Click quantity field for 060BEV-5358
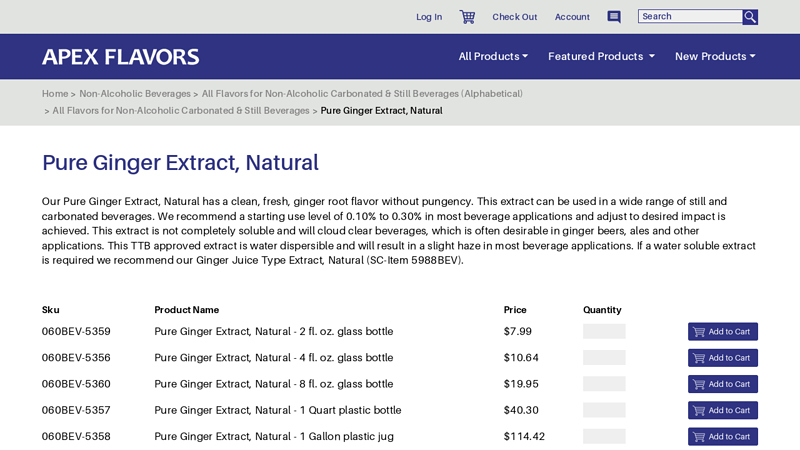 pyautogui.click(x=604, y=437)
